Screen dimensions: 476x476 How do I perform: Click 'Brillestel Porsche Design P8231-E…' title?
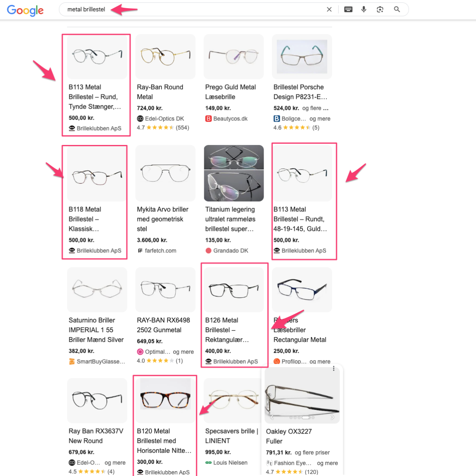tap(300, 92)
